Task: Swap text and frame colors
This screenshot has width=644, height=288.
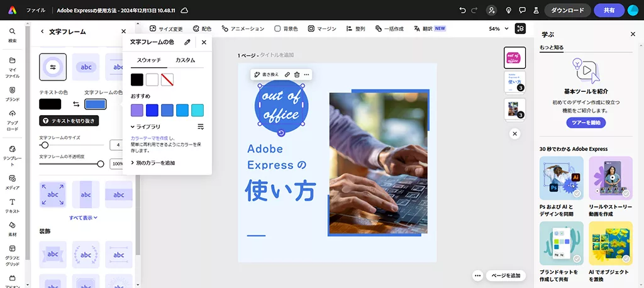Action: point(76,104)
